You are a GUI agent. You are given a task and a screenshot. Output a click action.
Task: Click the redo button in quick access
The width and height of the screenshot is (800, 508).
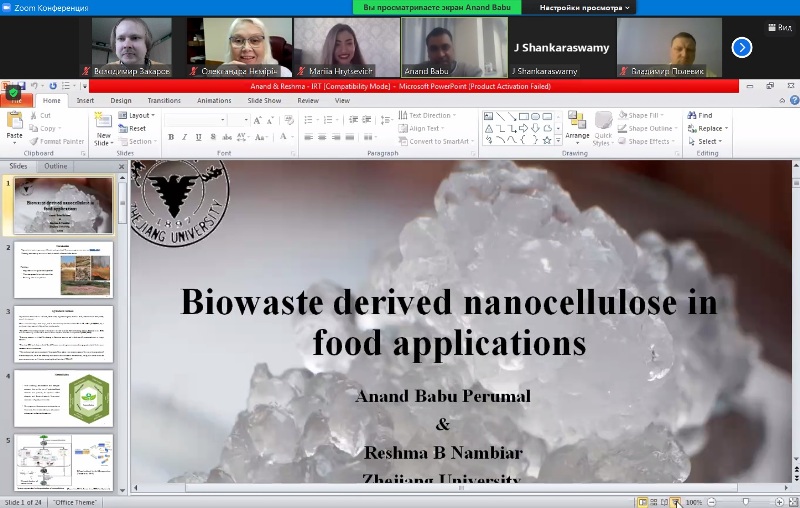pos(53,86)
